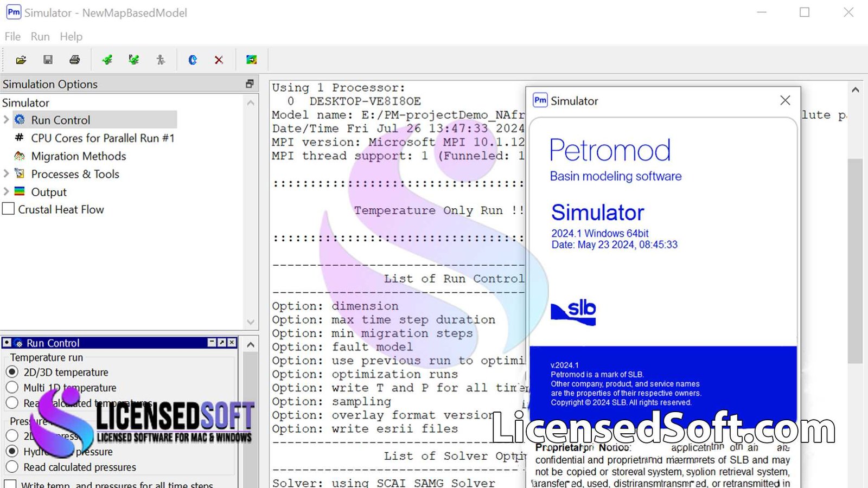Expand the Output tree node
The image size is (868, 488).
click(x=6, y=191)
